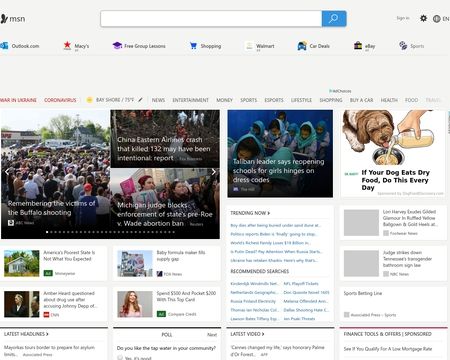450x360 pixels.
Task: Open China Eastern Airlines crash story
Action: 165,139
